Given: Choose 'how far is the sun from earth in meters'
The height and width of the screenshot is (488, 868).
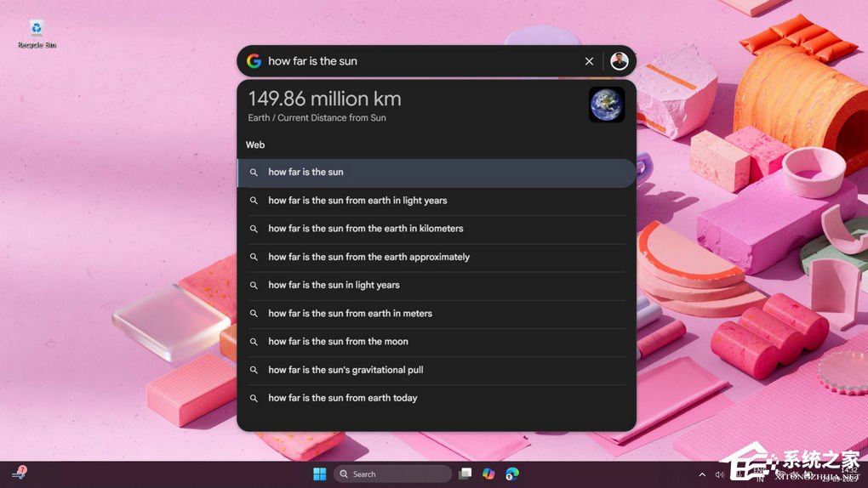Looking at the screenshot, I should click(437, 314).
